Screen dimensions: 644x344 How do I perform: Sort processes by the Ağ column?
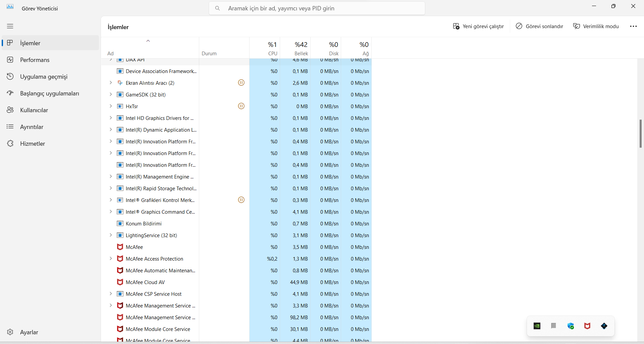[x=356, y=48]
